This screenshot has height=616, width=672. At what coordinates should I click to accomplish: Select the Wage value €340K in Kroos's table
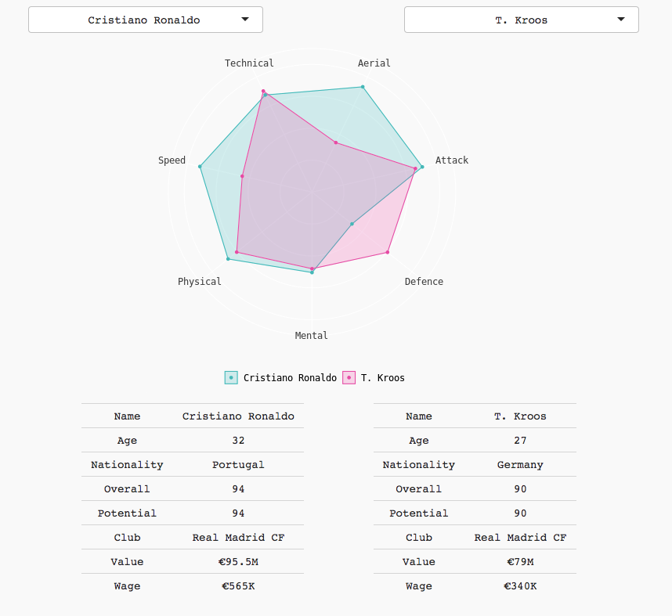click(x=520, y=585)
